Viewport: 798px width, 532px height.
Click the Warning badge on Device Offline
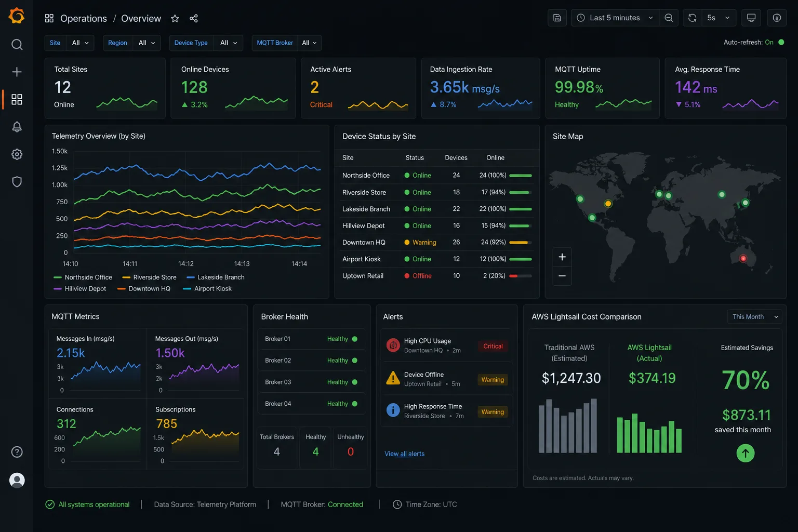[x=493, y=380]
